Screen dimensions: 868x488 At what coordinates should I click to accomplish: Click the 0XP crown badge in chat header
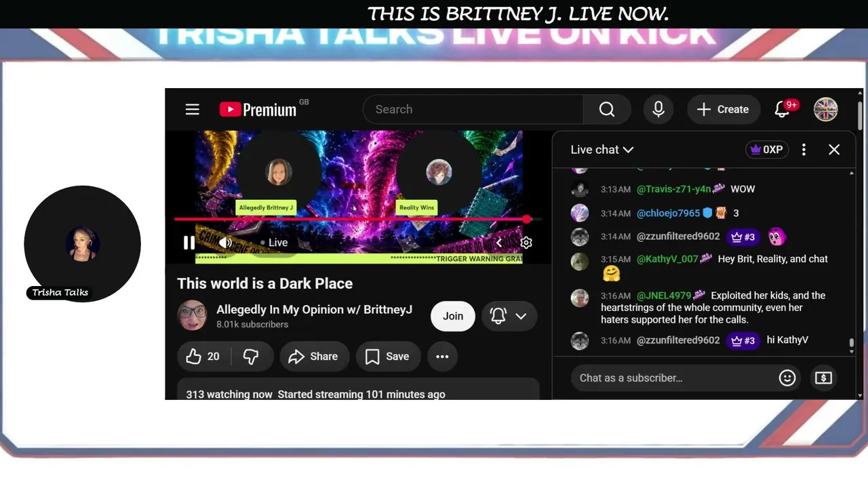766,150
